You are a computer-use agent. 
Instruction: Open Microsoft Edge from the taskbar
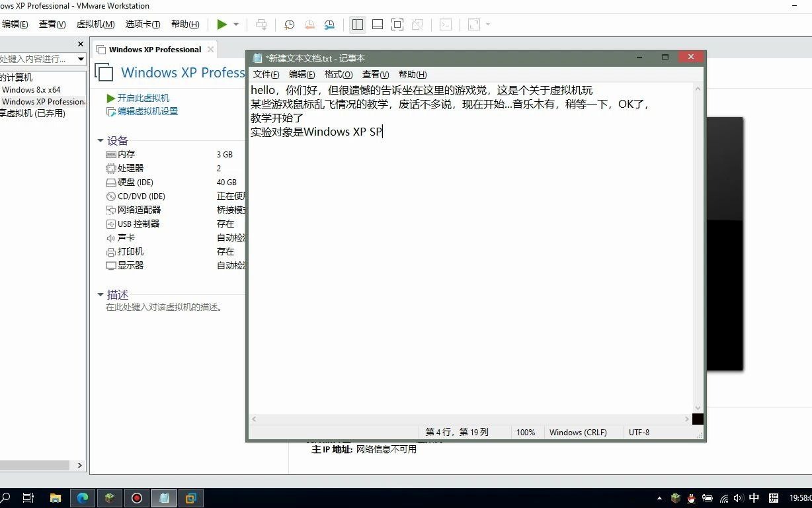83,498
